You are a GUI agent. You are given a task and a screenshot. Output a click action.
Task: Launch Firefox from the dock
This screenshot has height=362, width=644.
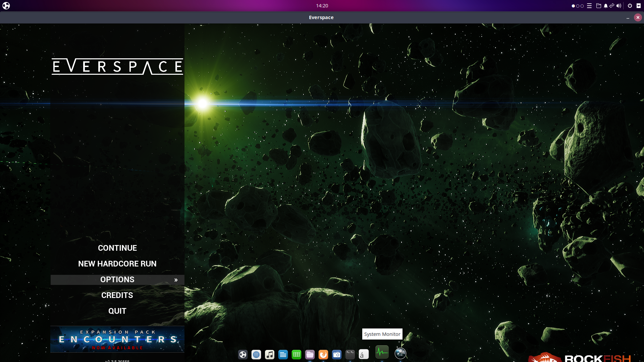(323, 354)
